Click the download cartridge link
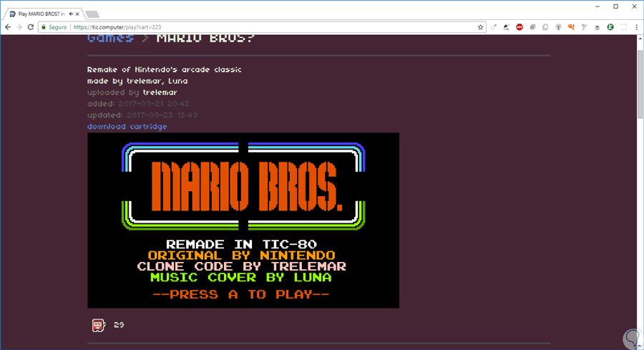The width and height of the screenshot is (644, 350). (x=127, y=127)
